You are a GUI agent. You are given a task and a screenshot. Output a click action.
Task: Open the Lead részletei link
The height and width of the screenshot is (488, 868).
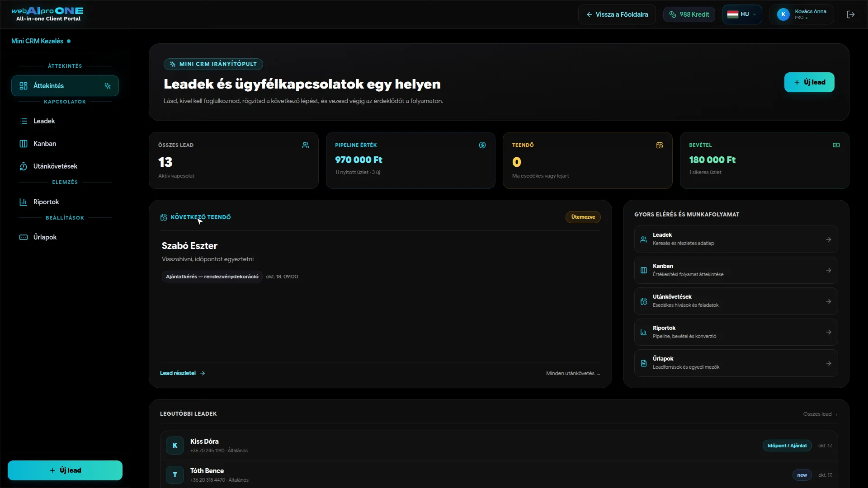183,373
